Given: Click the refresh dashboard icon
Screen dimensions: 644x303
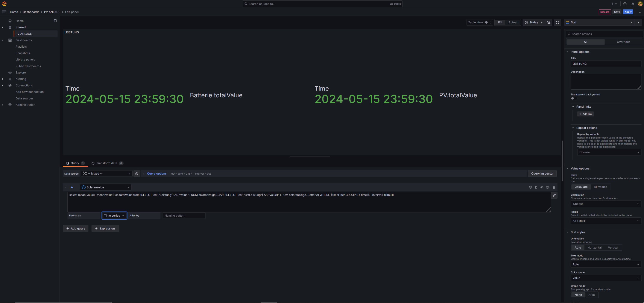Looking at the screenshot, I should pyautogui.click(x=557, y=23).
